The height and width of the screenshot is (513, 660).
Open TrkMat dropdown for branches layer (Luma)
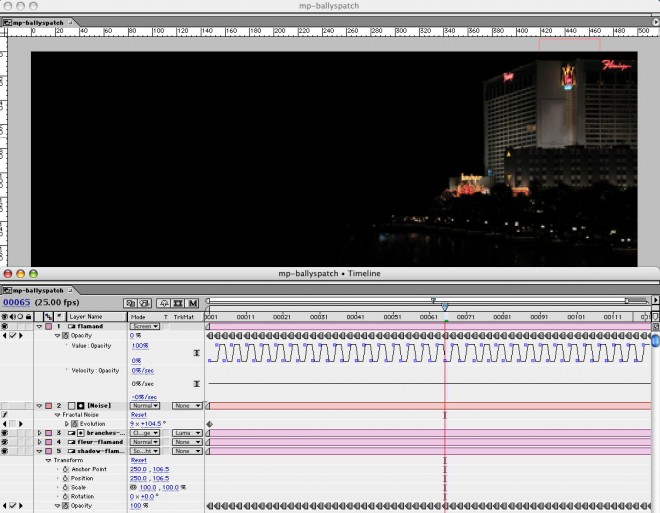(185, 433)
